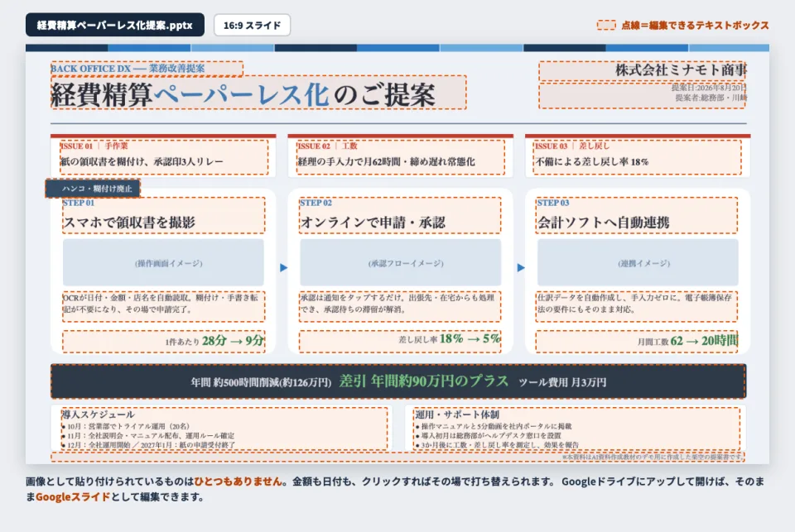
Task: Click the dashed-box legend icon at top right
Action: [x=606, y=25]
